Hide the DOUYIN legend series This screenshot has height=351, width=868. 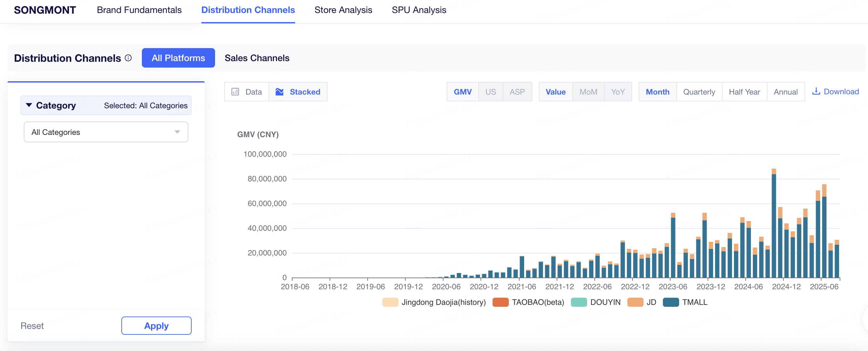pyautogui.click(x=579, y=302)
